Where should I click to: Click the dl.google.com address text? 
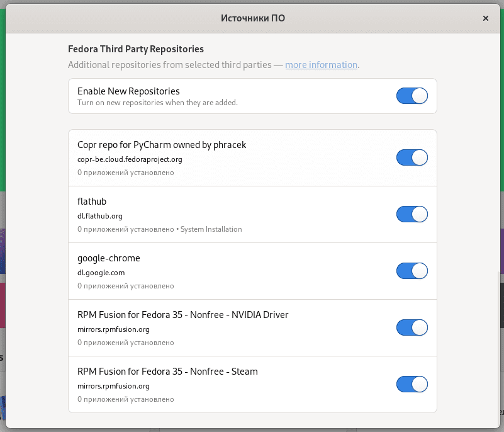[x=101, y=273]
